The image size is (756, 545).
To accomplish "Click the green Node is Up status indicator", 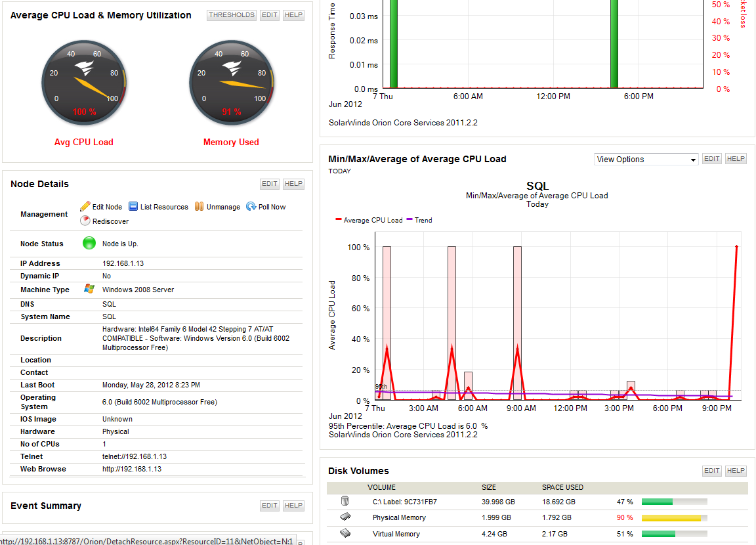I will (x=89, y=243).
